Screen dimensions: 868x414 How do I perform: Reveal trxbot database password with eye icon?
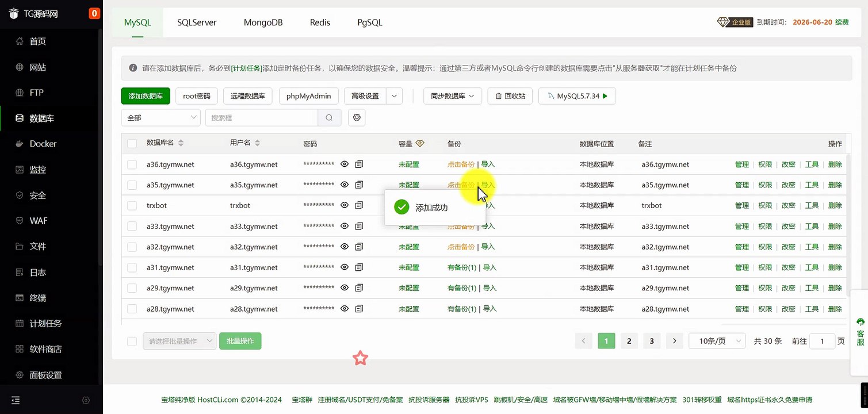coord(345,206)
